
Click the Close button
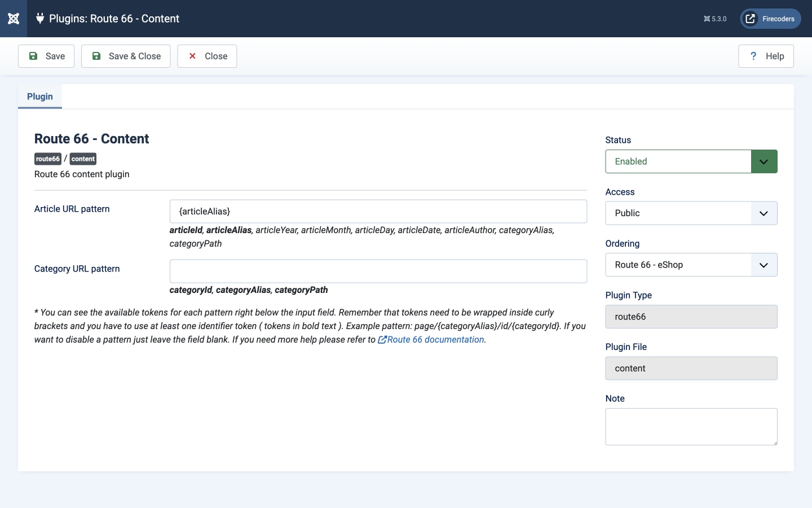207,56
